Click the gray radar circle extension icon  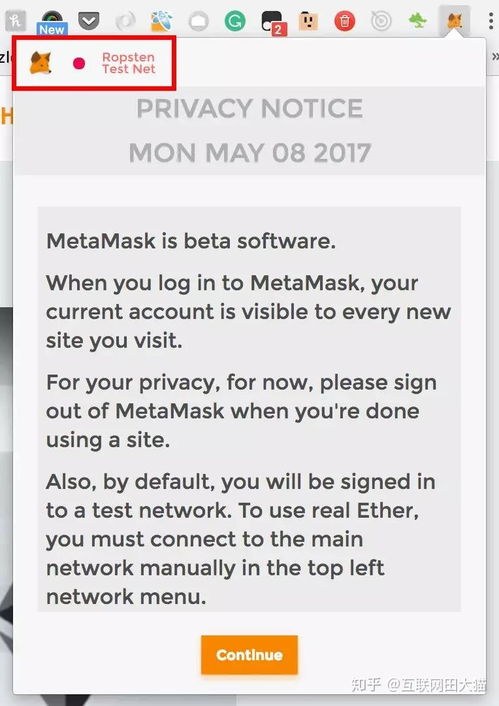[x=381, y=21]
